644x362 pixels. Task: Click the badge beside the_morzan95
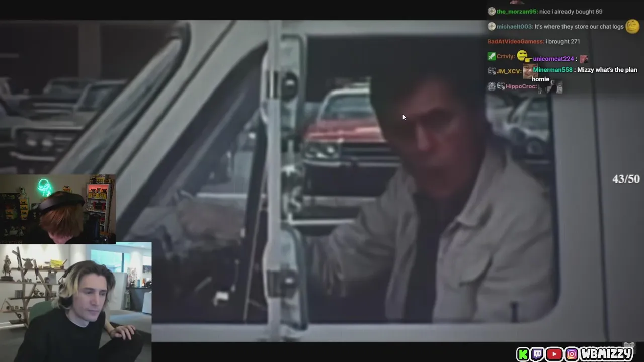[491, 12]
